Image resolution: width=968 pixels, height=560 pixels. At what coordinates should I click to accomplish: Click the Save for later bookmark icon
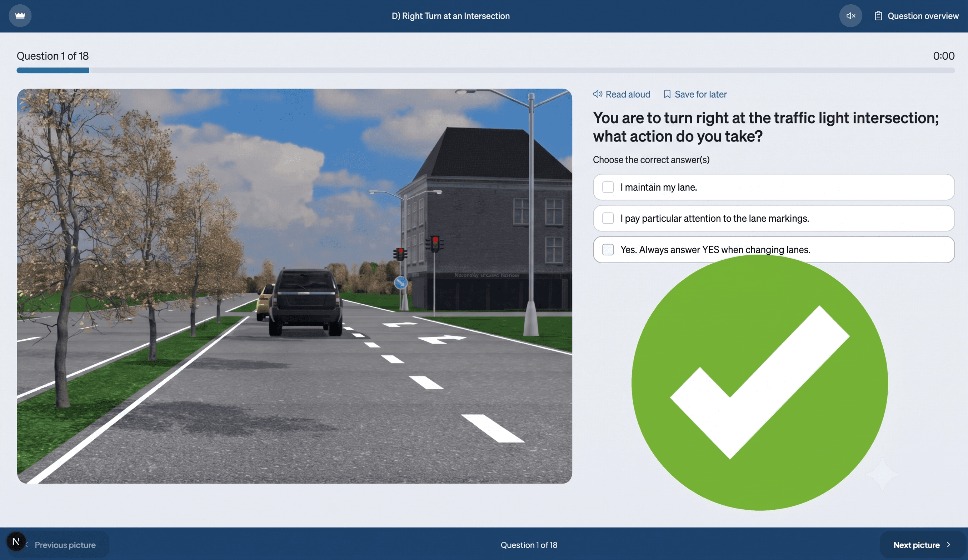tap(667, 94)
